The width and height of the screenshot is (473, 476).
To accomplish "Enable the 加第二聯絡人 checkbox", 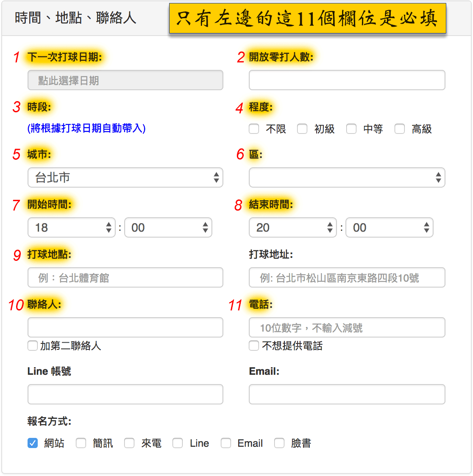I will (33, 346).
